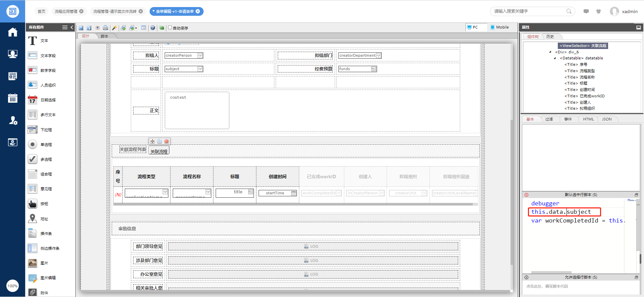Collapse the Datatable tree node
Screen dimensions: 644x297
coord(555,58)
